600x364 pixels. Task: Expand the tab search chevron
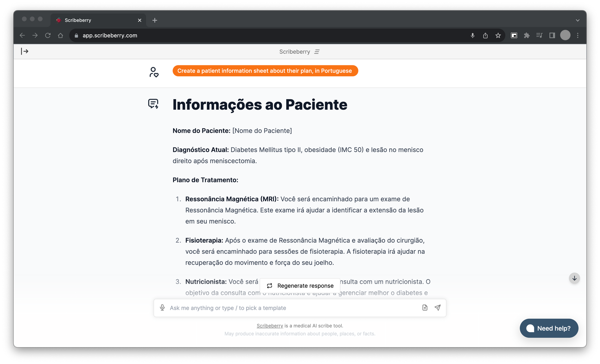[x=577, y=20]
